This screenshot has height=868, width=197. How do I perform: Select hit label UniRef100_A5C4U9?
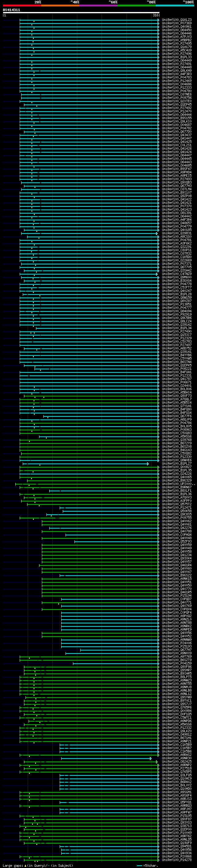click(177, 50)
